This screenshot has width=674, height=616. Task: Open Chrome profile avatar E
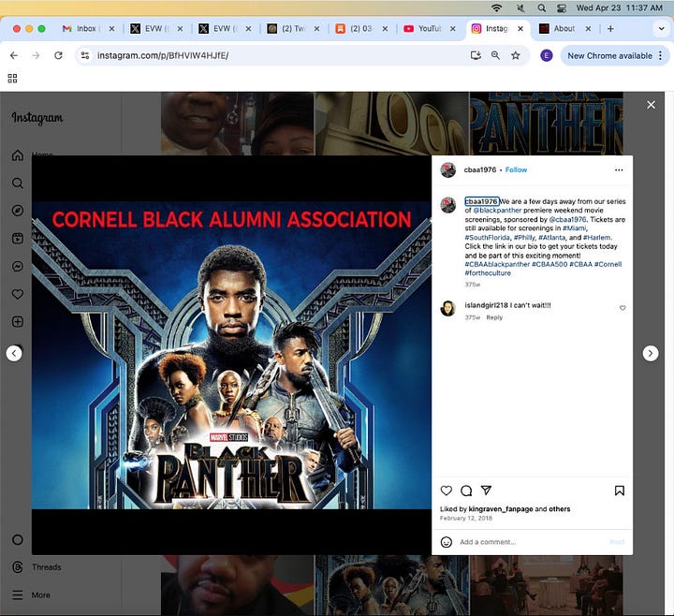(x=547, y=55)
